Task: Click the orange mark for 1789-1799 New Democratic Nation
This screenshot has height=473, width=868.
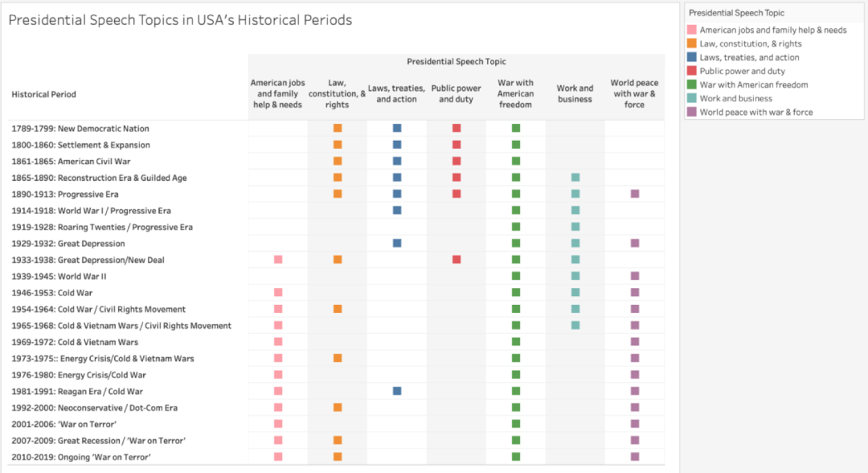Action: [x=338, y=129]
